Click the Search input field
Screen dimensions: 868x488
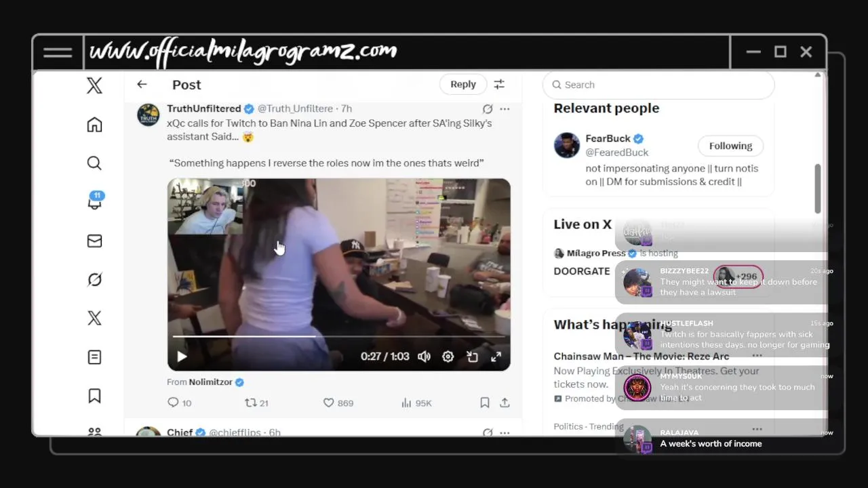coord(658,85)
